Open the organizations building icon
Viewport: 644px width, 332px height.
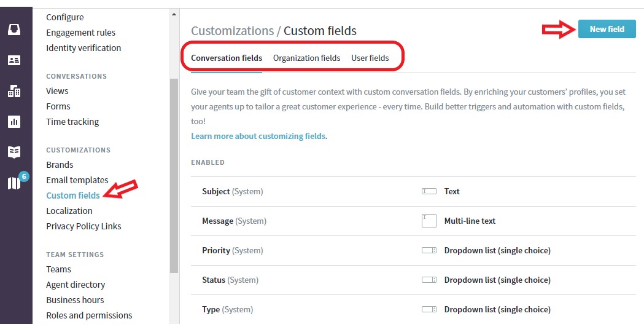pyautogui.click(x=14, y=91)
